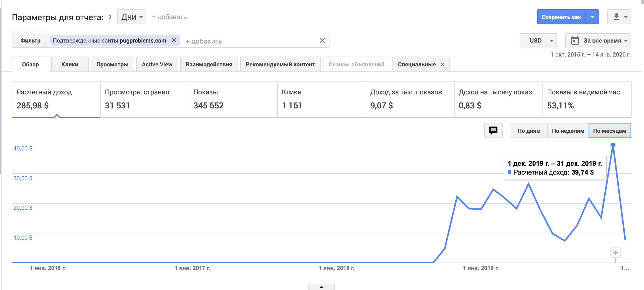This screenshot has height=290, width=644.
Task: Clear all filters with the X
Action: point(322,40)
